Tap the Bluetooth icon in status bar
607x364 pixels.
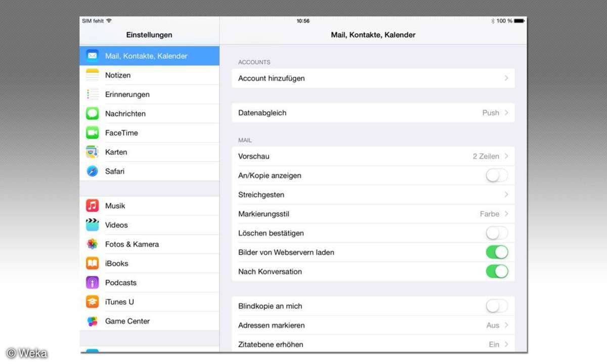[493, 21]
